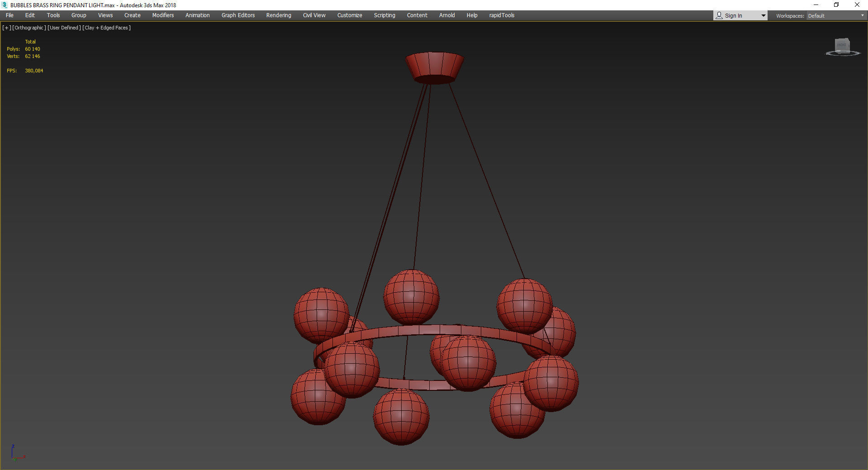
Task: Open the Modifiers menu
Action: (163, 15)
